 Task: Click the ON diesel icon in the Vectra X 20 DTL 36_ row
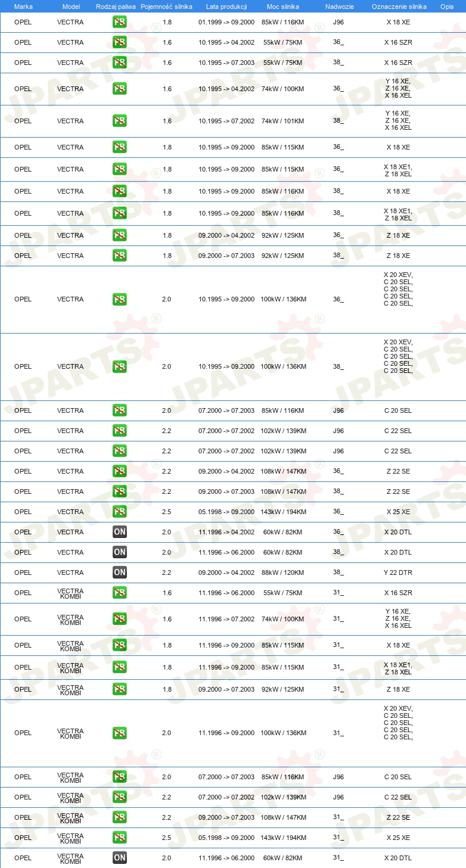120,532
